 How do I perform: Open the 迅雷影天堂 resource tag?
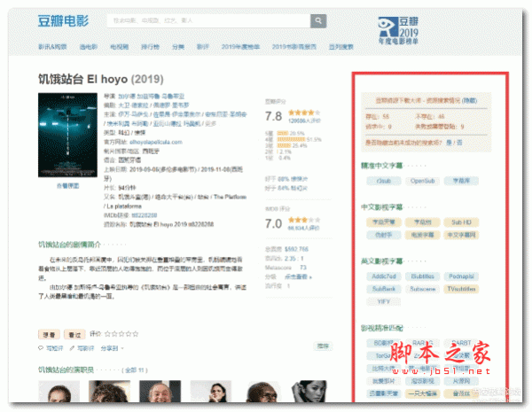tap(384, 393)
